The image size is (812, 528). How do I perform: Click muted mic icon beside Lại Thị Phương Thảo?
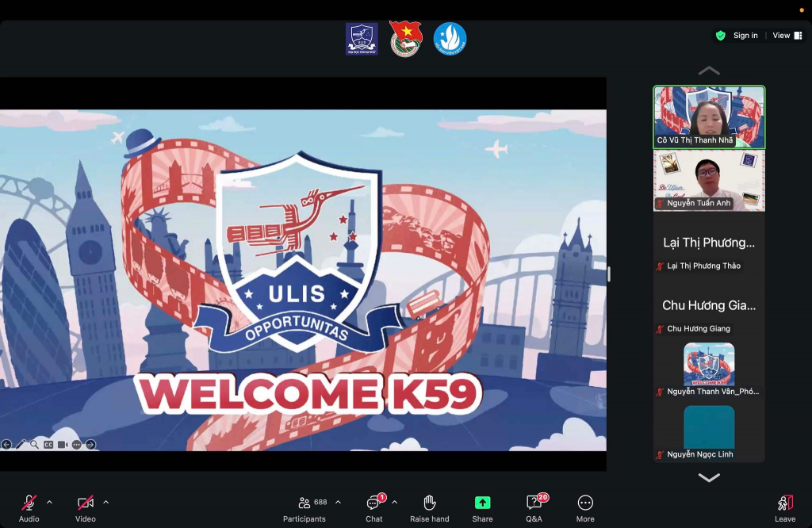tap(661, 266)
